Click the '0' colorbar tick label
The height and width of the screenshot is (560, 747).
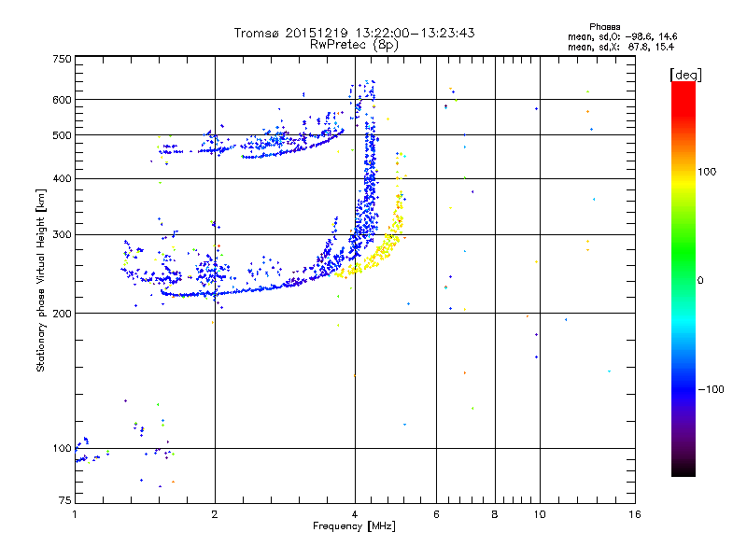[x=700, y=281]
